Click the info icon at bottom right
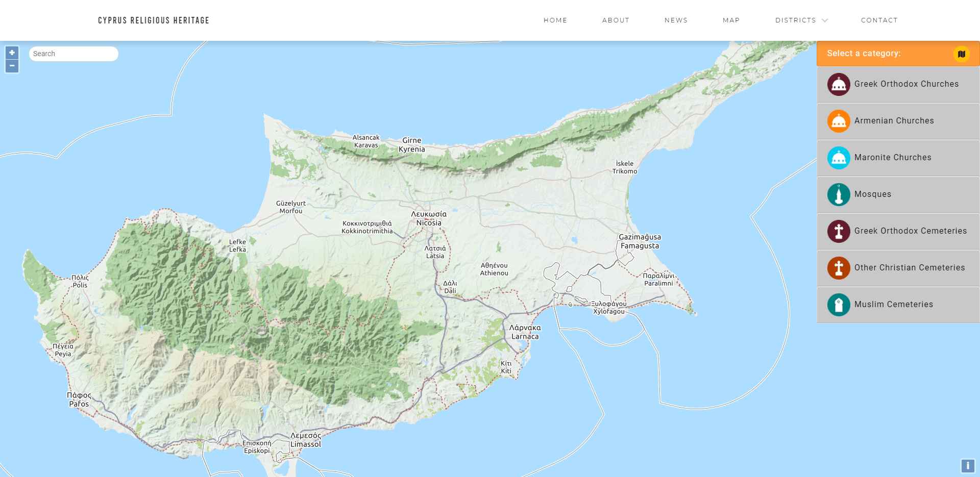Viewport: 980px width, 477px height. pyautogui.click(x=969, y=465)
